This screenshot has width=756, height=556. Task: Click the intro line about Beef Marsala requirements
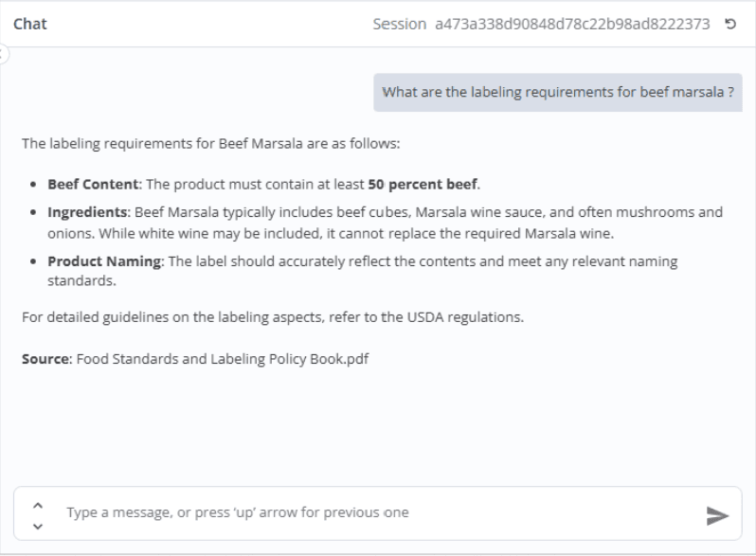pos(210,144)
